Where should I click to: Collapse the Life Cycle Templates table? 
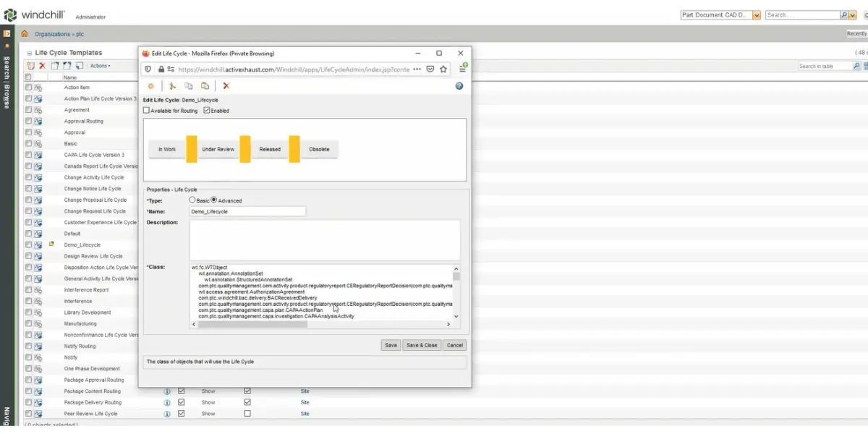click(28, 53)
